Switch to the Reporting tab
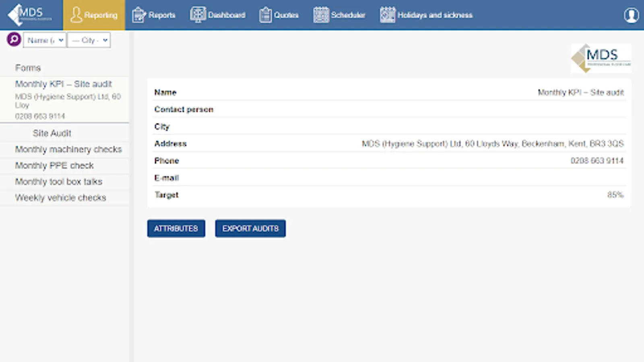Screen dimensions: 644x362 click(x=94, y=15)
